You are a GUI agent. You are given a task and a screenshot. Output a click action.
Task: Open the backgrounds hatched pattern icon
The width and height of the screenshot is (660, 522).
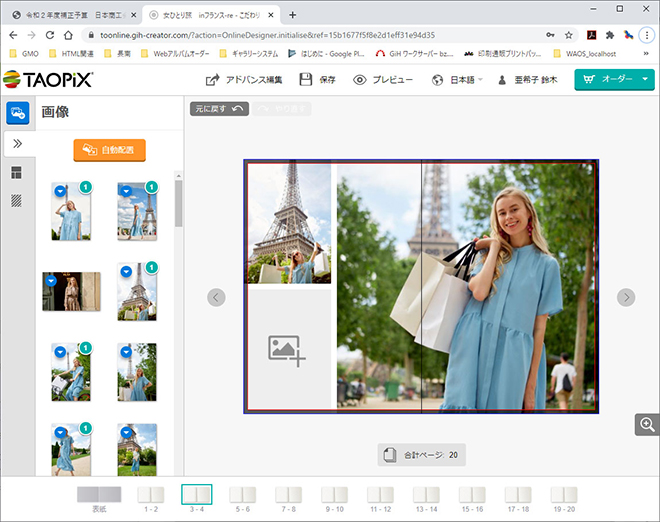pyautogui.click(x=16, y=200)
